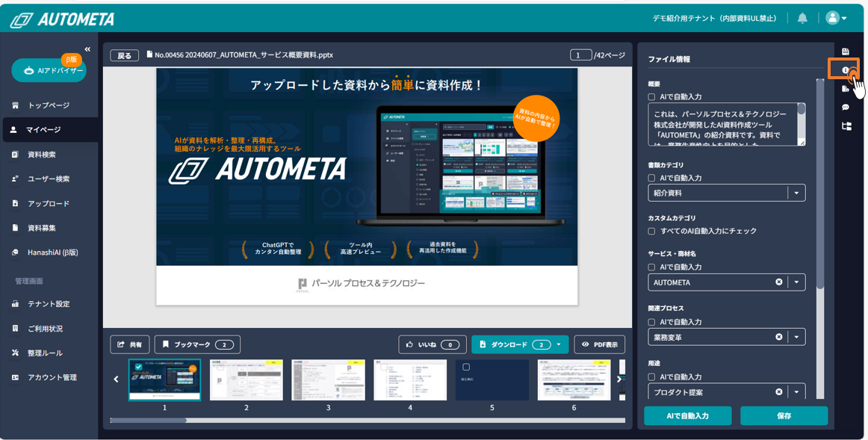Open the file information icon in right rail
Image resolution: width=868 pixels, height=440 pixels.
(845, 70)
